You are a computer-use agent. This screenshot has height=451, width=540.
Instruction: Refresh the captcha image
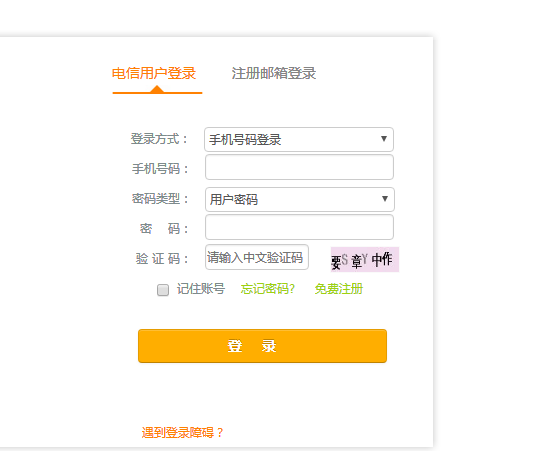365,260
